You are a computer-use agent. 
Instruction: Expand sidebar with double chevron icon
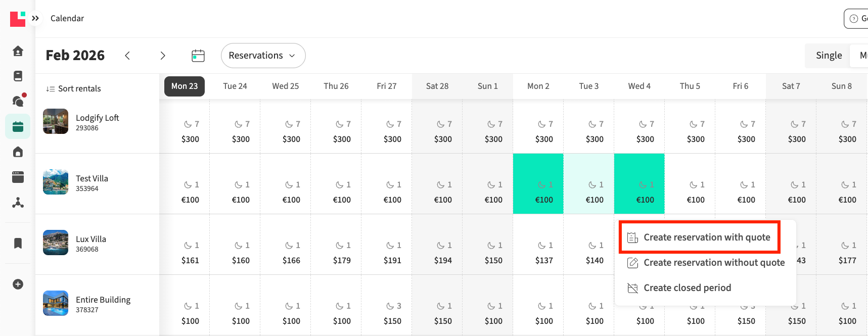point(35,18)
